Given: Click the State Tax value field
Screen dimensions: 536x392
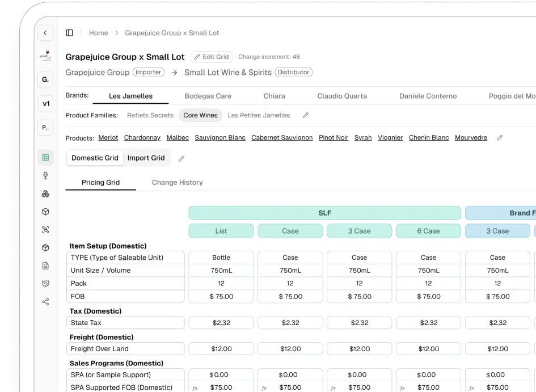Looking at the screenshot, I should click(221, 322).
